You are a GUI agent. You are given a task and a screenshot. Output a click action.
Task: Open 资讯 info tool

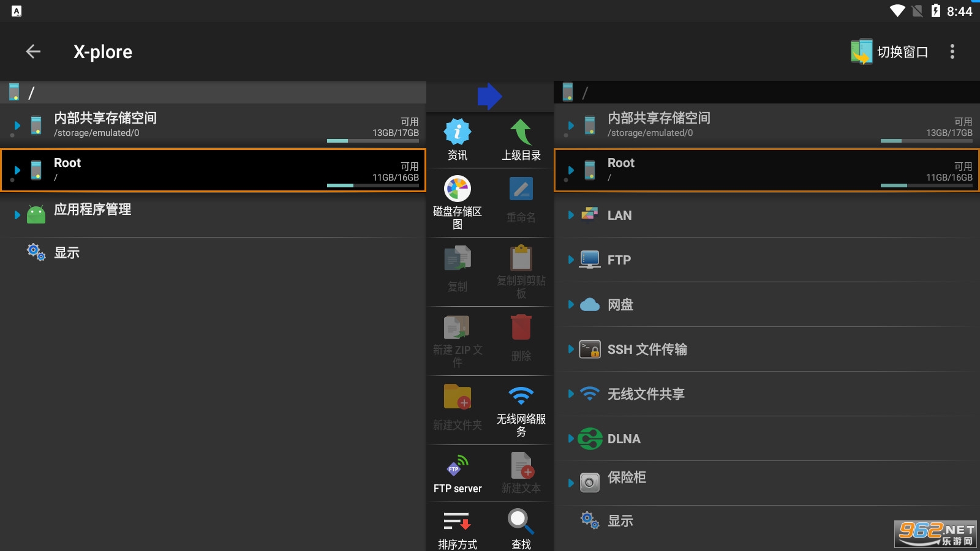point(458,140)
